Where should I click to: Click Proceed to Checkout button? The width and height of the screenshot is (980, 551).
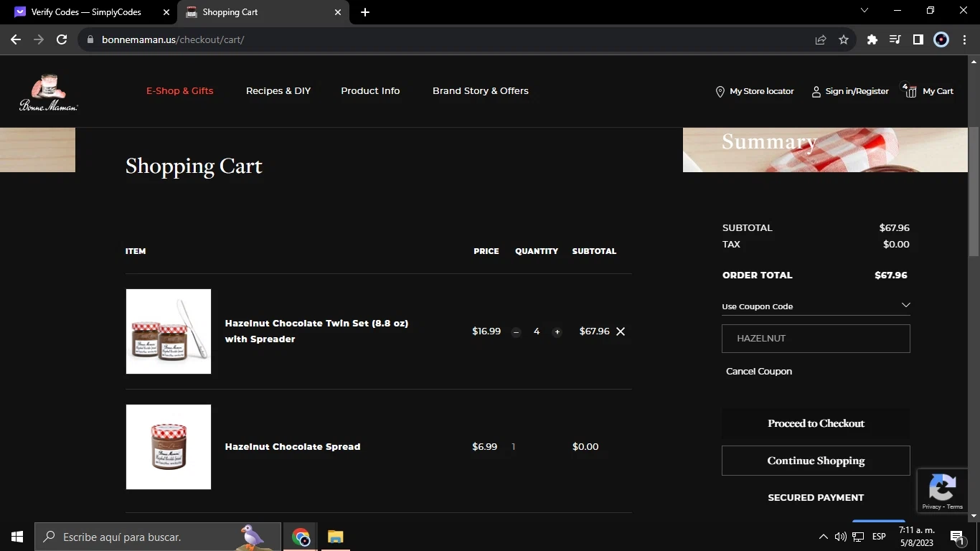tap(816, 423)
